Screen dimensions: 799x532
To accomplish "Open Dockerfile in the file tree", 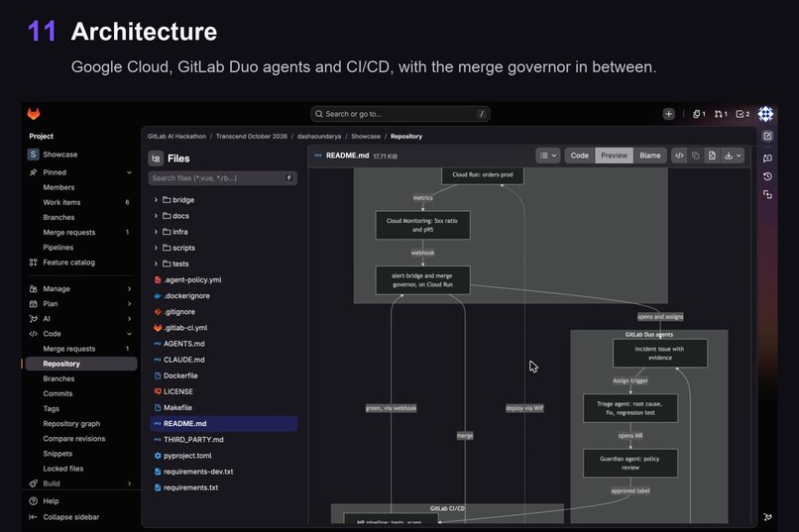I will pyautogui.click(x=180, y=375).
